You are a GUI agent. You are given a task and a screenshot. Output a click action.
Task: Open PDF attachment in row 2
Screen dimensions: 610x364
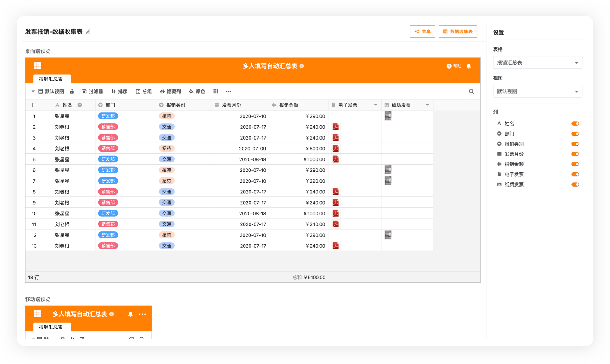point(335,127)
